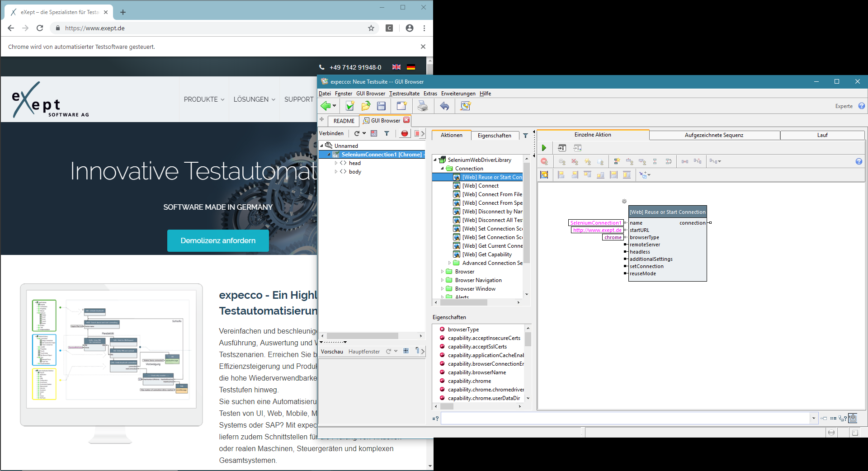Click the blue help icon in the diagram toolbar
Viewport: 868px width, 471px height.
pyautogui.click(x=859, y=161)
